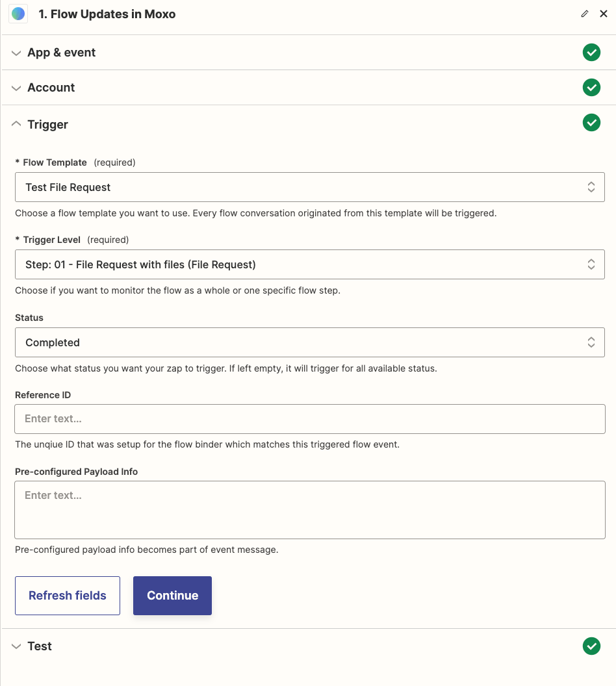Viewport: 616px width, 686px height.
Task: Open the Trigger Level dropdown
Action: click(x=310, y=264)
